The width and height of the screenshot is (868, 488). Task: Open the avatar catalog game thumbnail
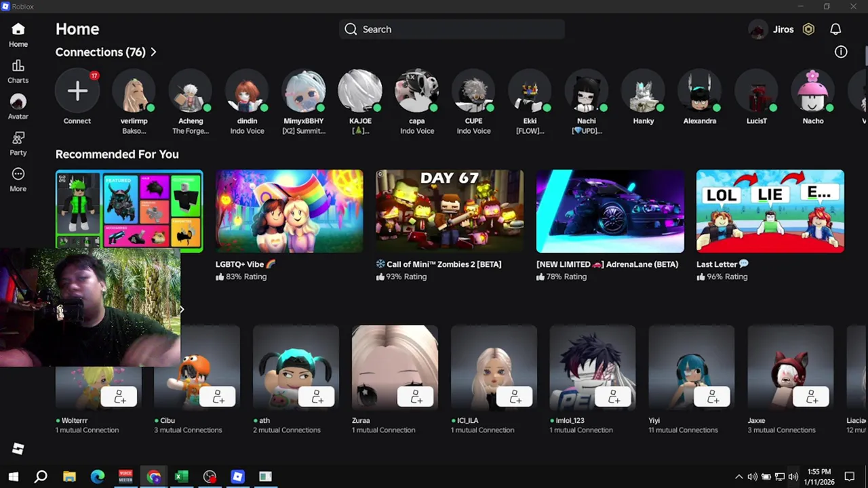coord(129,210)
